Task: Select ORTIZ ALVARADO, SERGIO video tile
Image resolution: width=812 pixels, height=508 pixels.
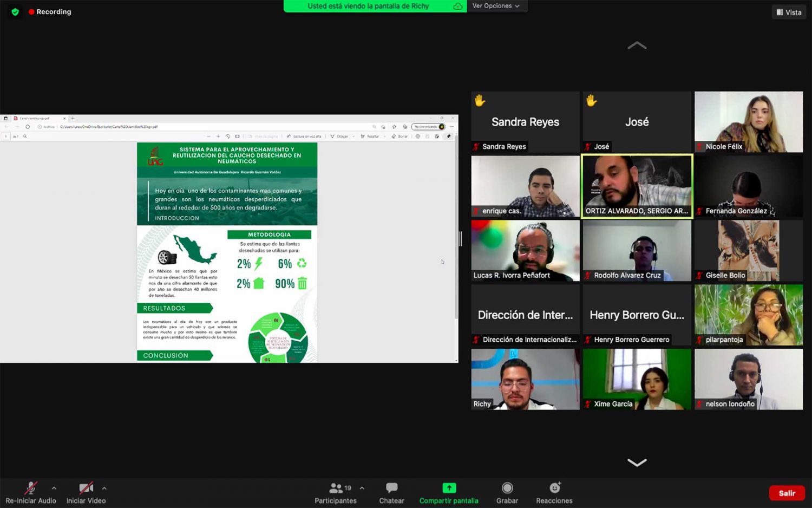Action: click(637, 186)
